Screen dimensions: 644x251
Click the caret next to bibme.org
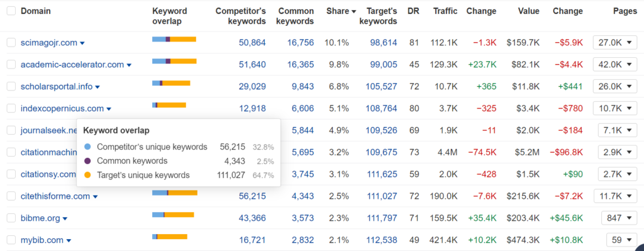click(65, 219)
